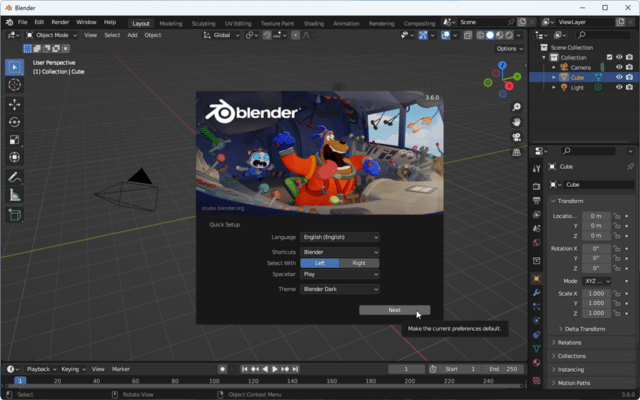Disable Cube render camera icon
The height and width of the screenshot is (400, 640).
click(629, 77)
